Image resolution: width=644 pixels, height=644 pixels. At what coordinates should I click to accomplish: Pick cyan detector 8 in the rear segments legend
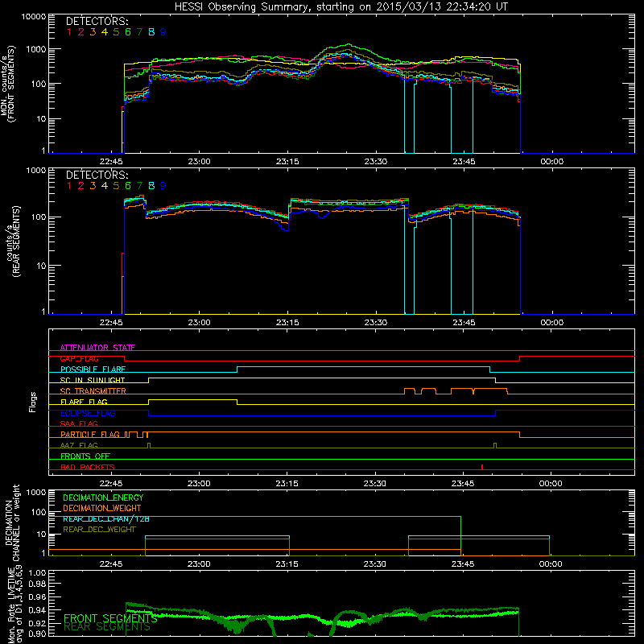coord(151,186)
